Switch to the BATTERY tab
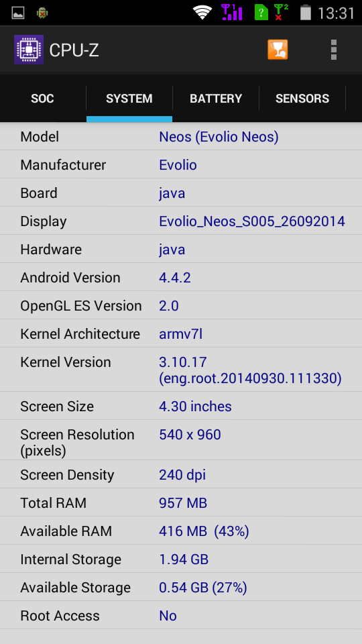This screenshot has width=362, height=644. coord(216,99)
